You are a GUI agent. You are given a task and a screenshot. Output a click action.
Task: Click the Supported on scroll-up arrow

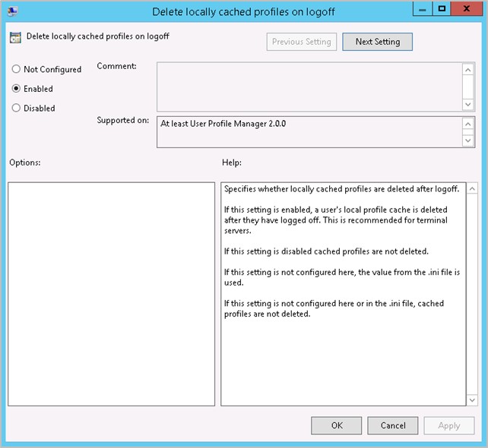point(468,124)
